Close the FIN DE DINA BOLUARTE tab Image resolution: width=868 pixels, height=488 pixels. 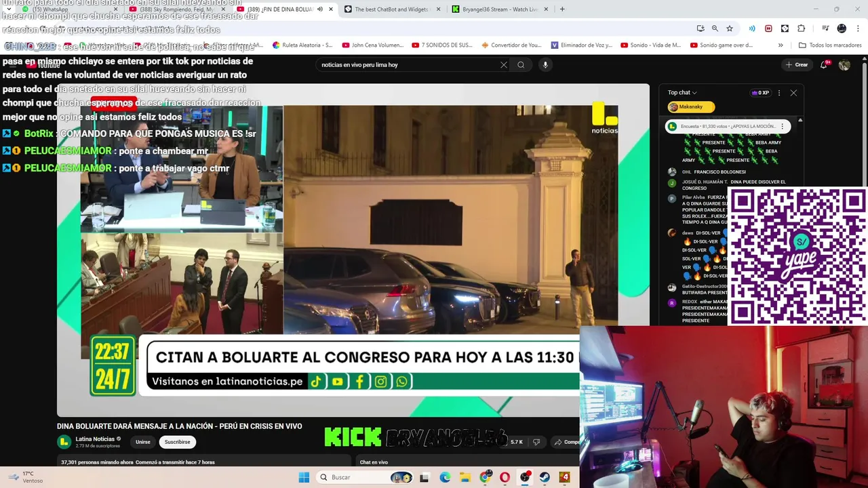[331, 9]
